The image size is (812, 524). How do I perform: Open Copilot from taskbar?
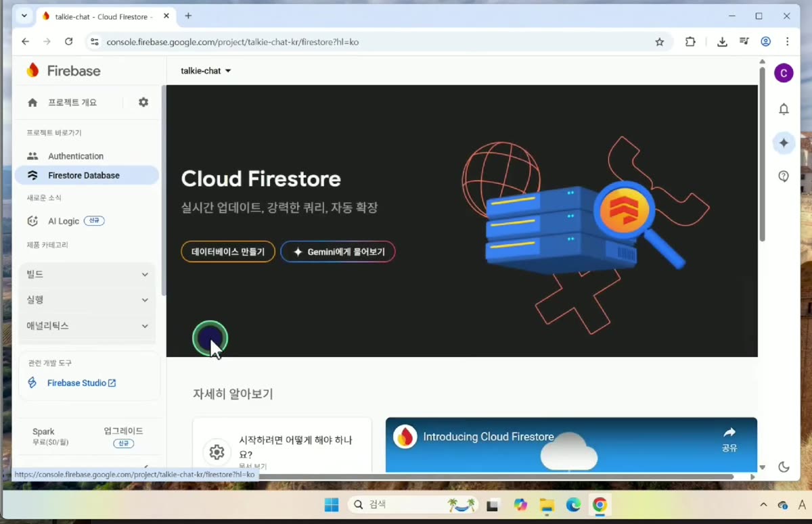(x=520, y=505)
